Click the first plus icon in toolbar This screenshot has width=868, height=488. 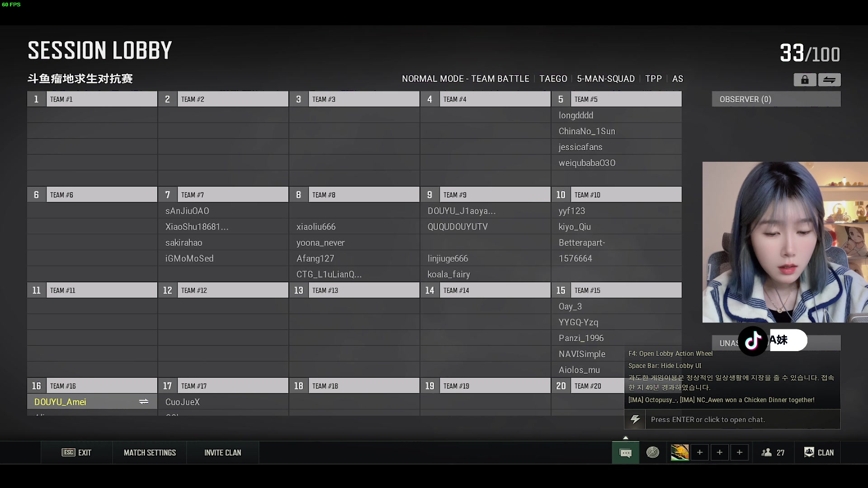tap(699, 452)
